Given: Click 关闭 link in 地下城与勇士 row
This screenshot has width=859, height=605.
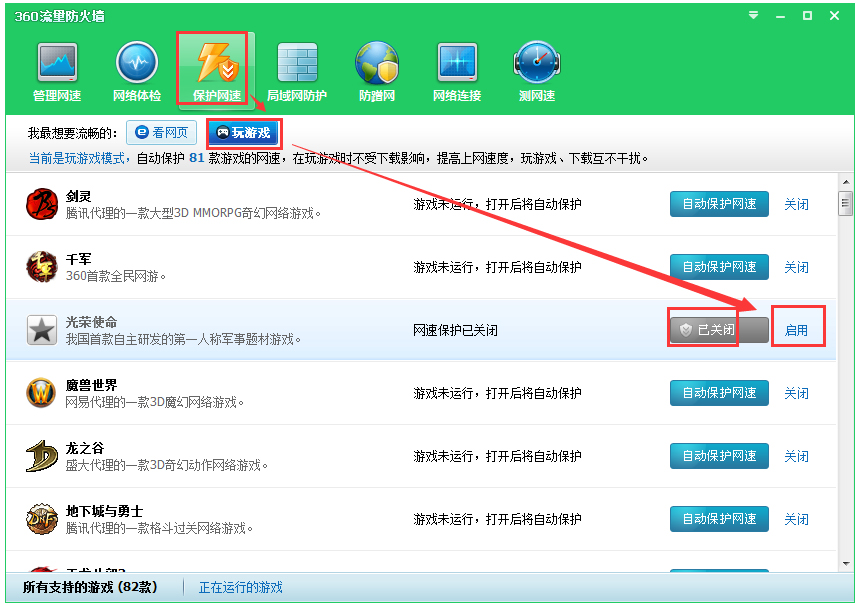Looking at the screenshot, I should point(797,520).
